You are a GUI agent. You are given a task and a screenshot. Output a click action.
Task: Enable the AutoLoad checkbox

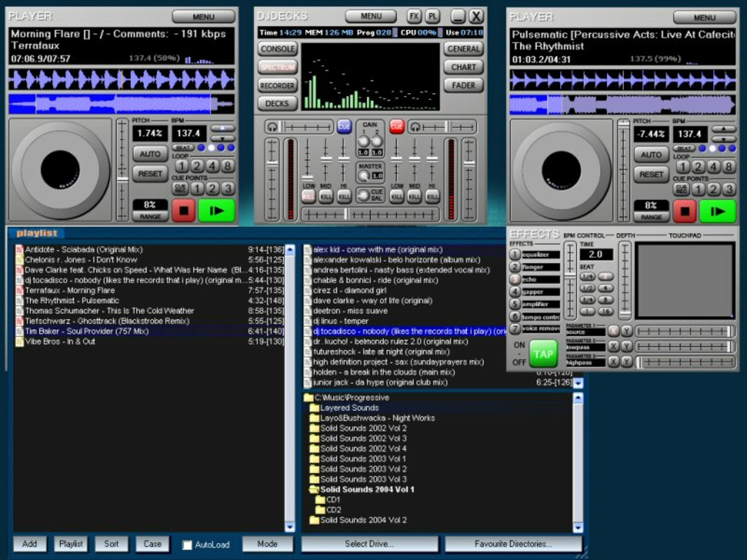[x=186, y=544]
